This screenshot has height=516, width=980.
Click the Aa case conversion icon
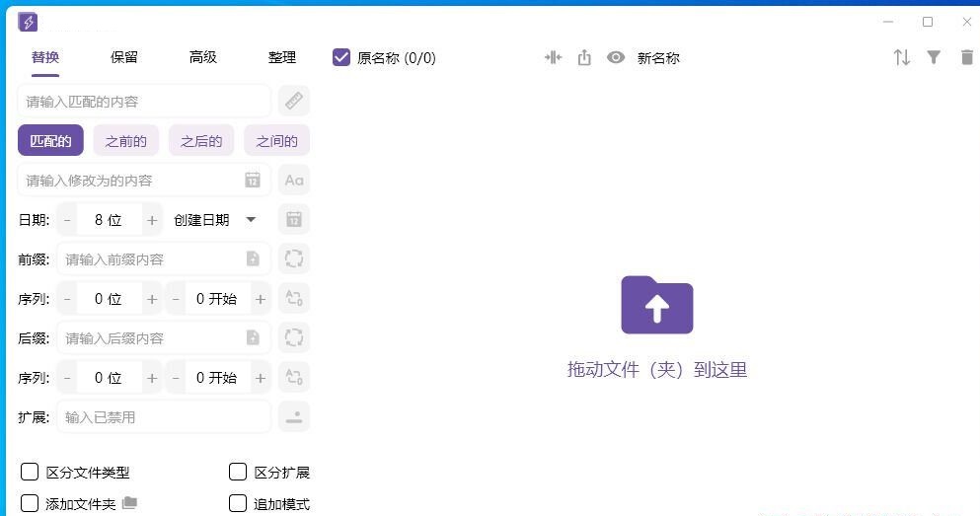[x=293, y=180]
